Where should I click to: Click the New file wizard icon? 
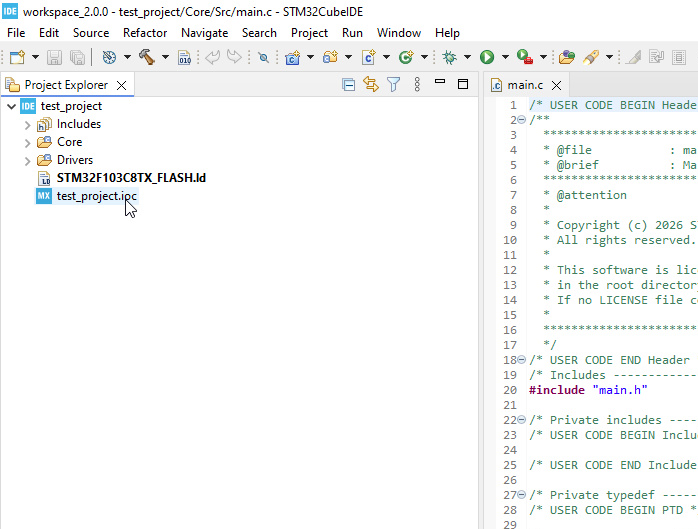17,57
